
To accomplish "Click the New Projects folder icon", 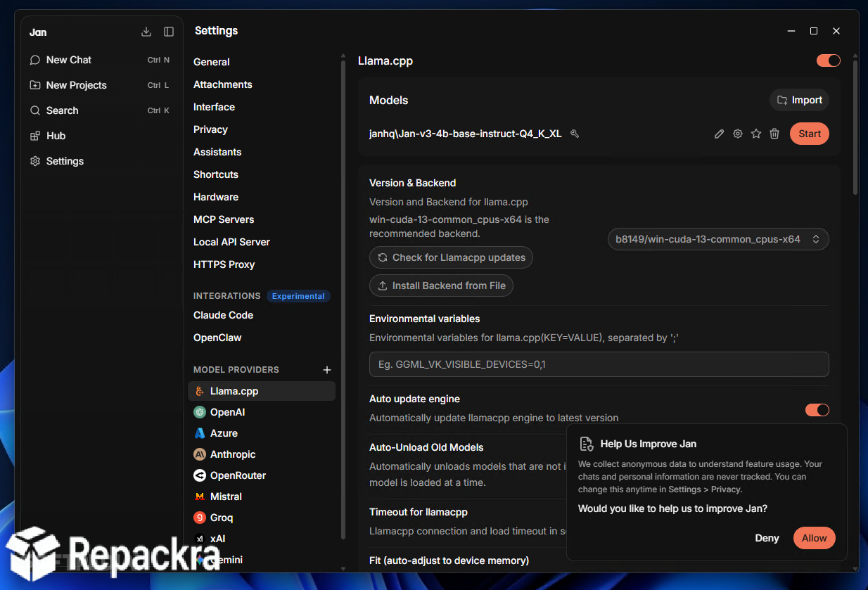I will 35,85.
